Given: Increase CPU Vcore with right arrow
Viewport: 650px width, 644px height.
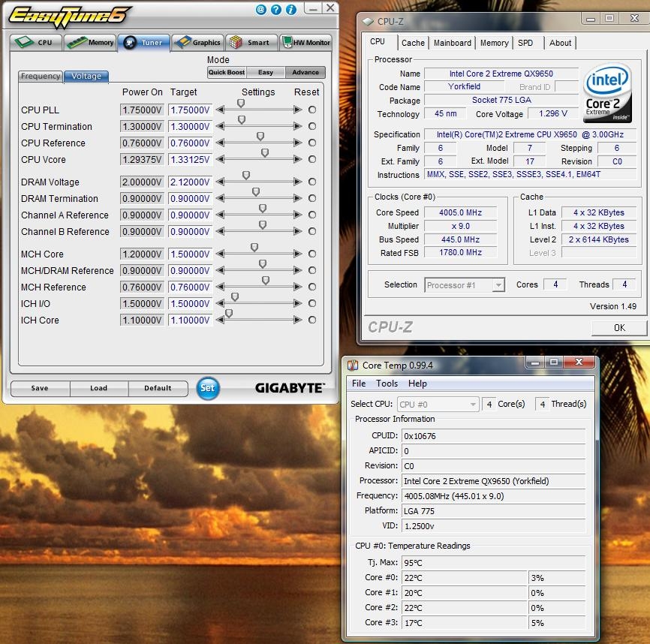Looking at the screenshot, I should (x=298, y=160).
